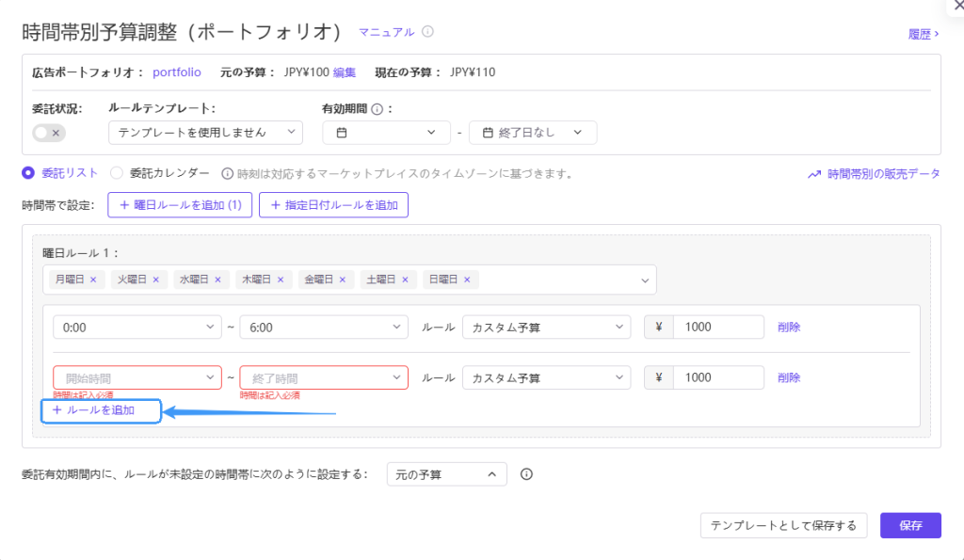Click 指定日付ルールを追加 button
The height and width of the screenshot is (560, 964).
tap(333, 204)
